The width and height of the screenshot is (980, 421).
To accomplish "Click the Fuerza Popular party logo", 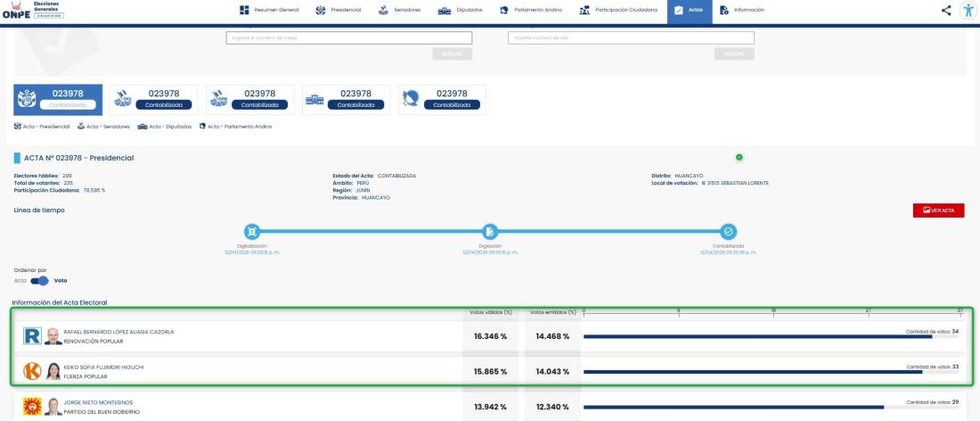I will (31, 371).
